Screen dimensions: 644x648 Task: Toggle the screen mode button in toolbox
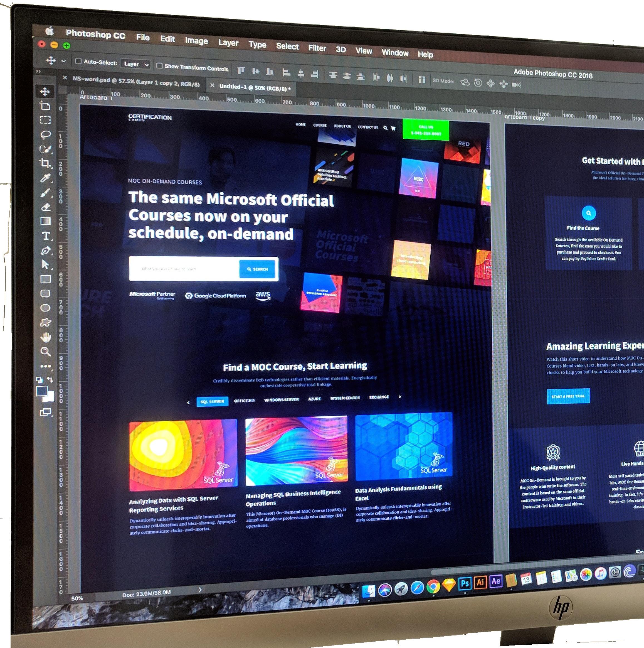coord(46,412)
